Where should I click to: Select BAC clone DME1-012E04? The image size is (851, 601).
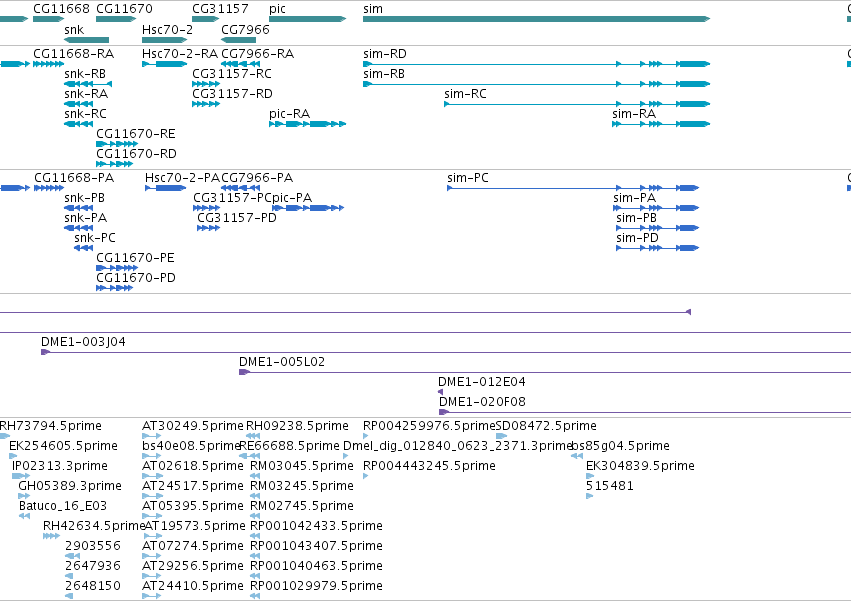pos(440,393)
